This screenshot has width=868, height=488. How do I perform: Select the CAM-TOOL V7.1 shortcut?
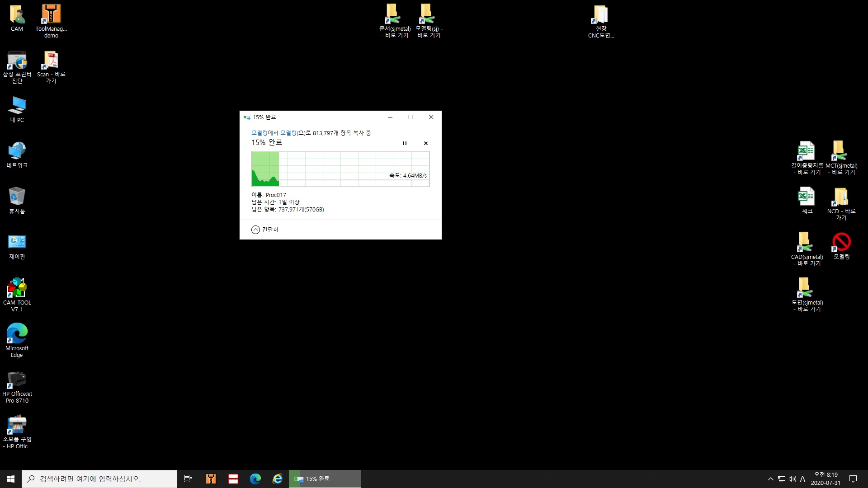17,295
